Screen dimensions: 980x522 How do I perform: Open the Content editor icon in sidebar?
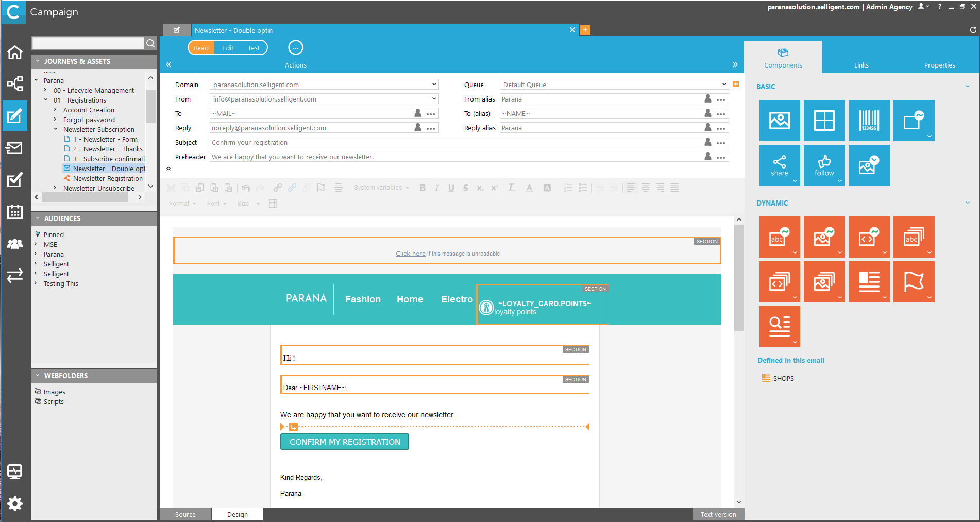15,116
